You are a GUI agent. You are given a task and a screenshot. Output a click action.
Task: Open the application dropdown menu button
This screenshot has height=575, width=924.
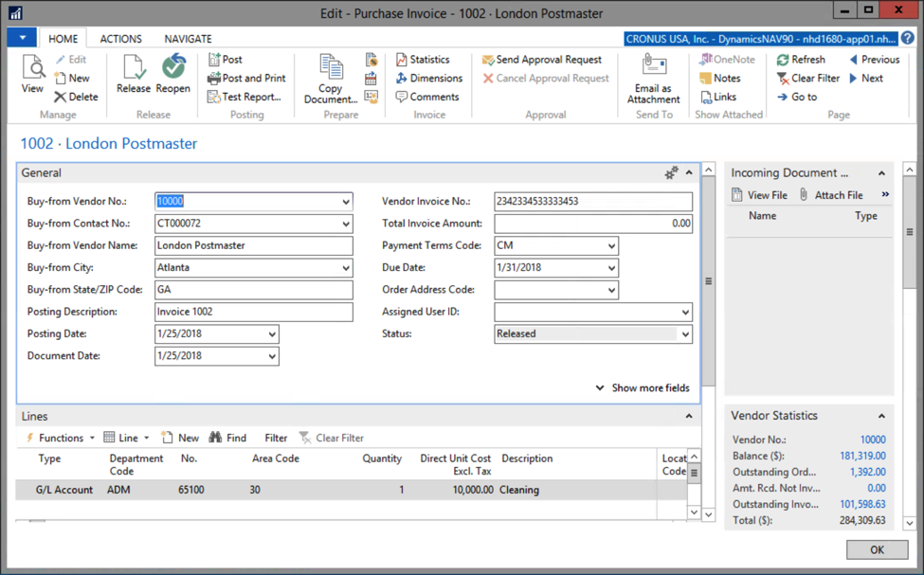click(23, 38)
